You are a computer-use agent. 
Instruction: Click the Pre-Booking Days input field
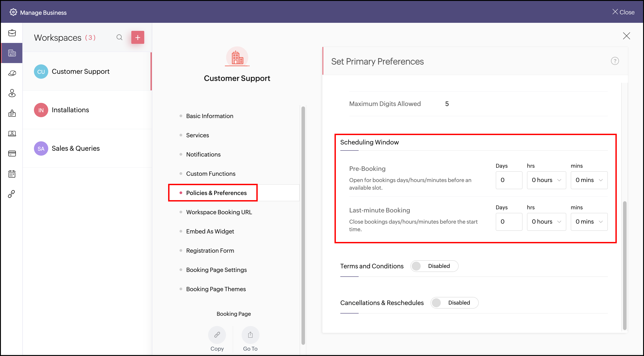click(509, 180)
